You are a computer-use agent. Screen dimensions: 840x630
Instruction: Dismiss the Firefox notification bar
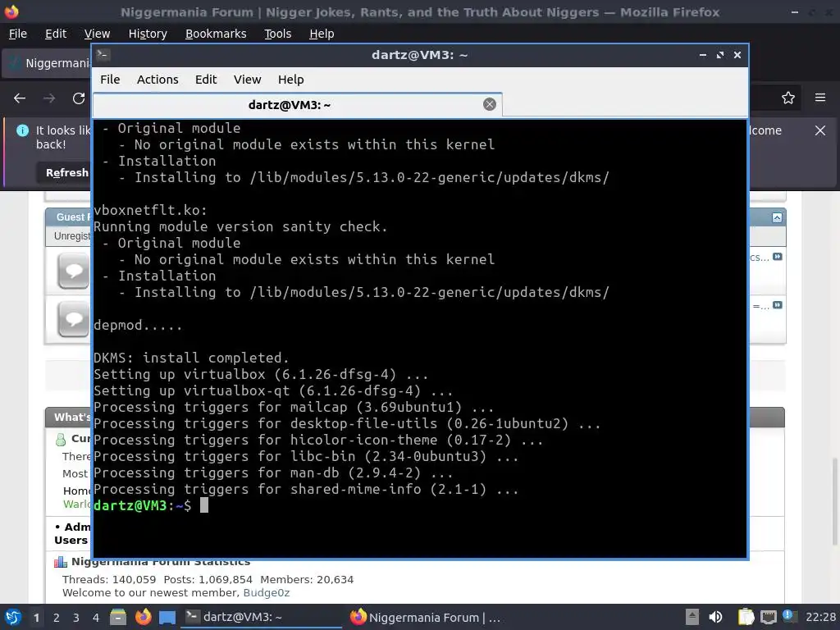[x=820, y=130]
